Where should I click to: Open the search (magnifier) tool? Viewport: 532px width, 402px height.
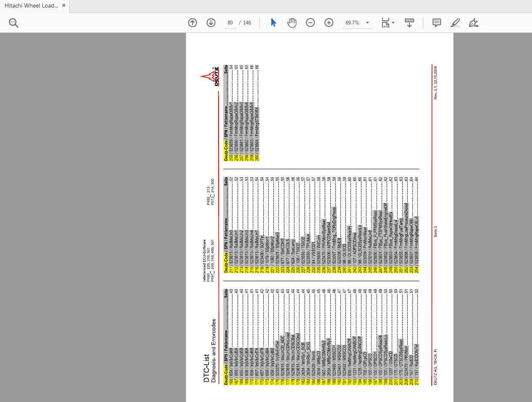coord(13,23)
